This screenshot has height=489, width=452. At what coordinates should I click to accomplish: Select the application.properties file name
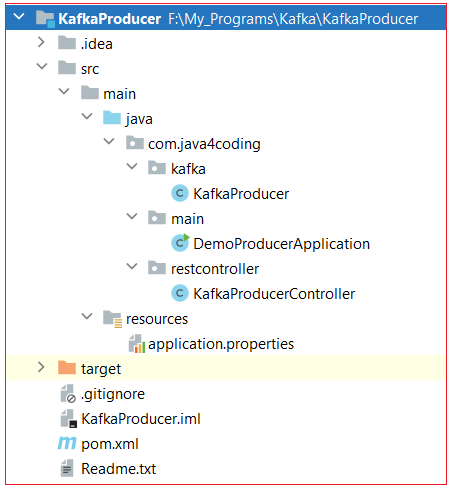[x=221, y=344]
